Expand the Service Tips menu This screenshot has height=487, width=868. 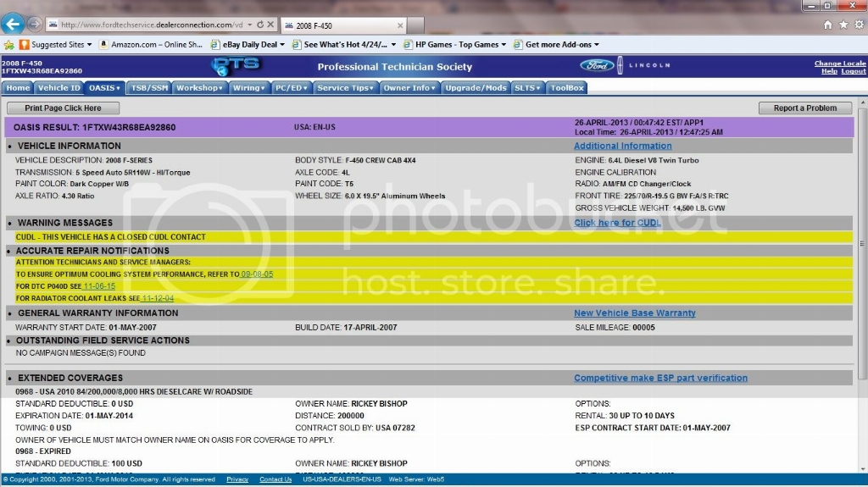click(x=346, y=88)
